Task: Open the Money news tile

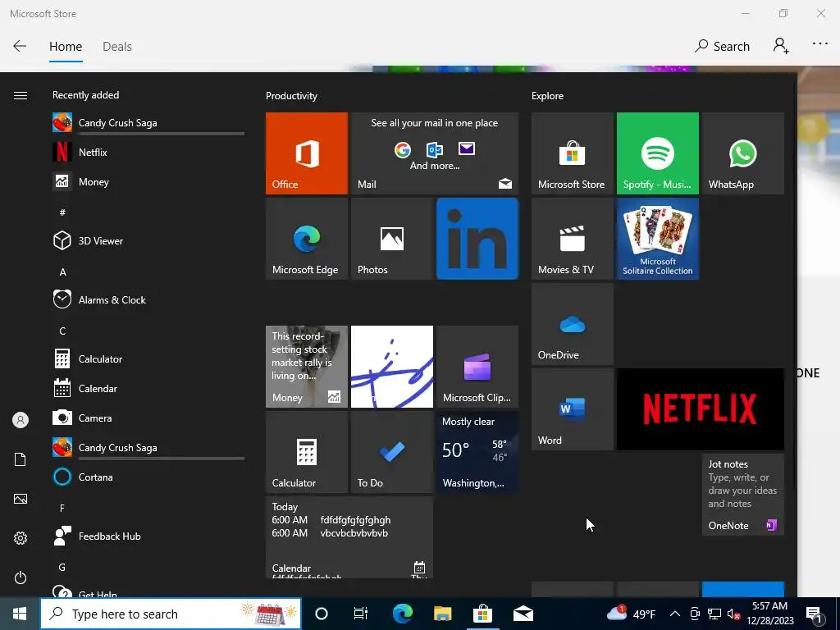Action: (307, 367)
